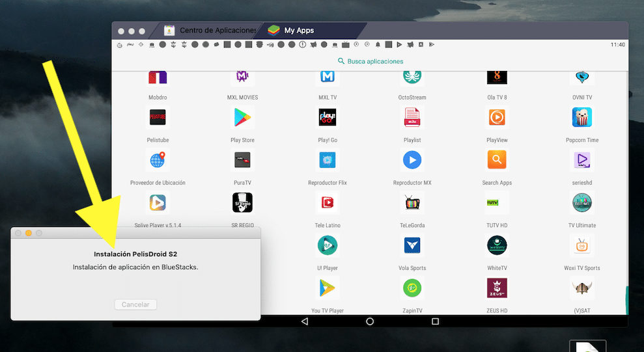
Task: Open the Playlist m3u app
Action: coord(412,117)
